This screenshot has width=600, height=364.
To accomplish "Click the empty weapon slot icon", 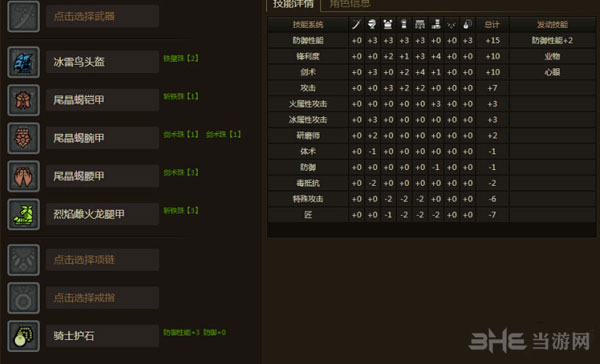I will click(x=23, y=16).
